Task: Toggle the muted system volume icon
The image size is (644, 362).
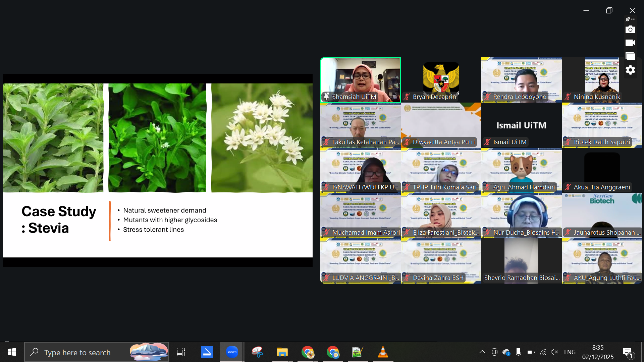Action: point(554,352)
